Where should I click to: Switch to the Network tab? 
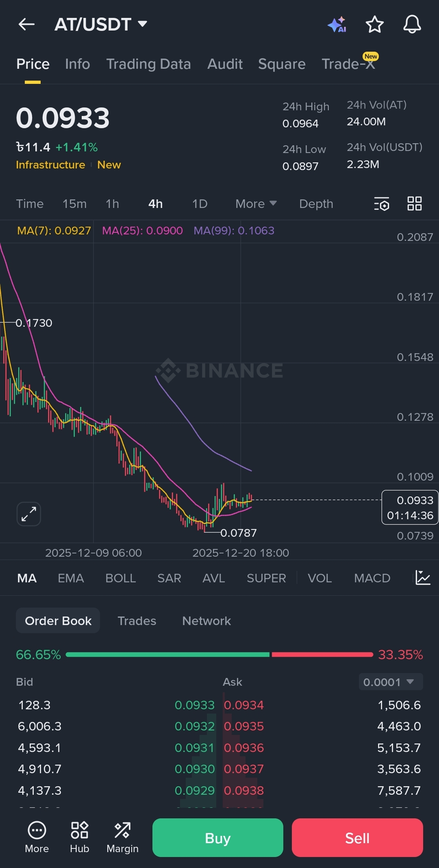[206, 621]
